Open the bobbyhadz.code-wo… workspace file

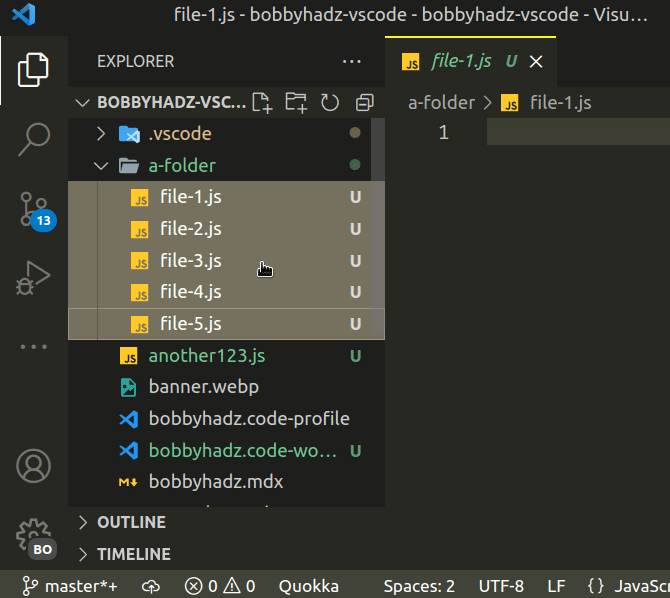coord(226,451)
